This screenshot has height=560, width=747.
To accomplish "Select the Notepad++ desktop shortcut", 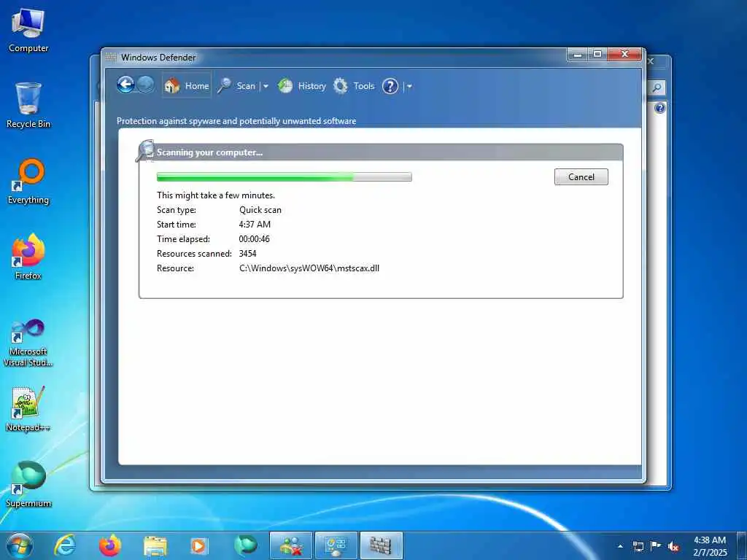I will 28,409.
